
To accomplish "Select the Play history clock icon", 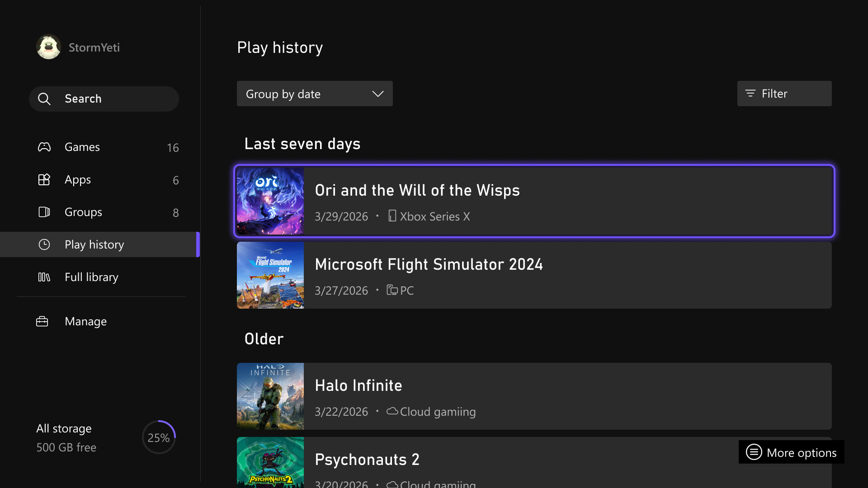I will coord(44,244).
